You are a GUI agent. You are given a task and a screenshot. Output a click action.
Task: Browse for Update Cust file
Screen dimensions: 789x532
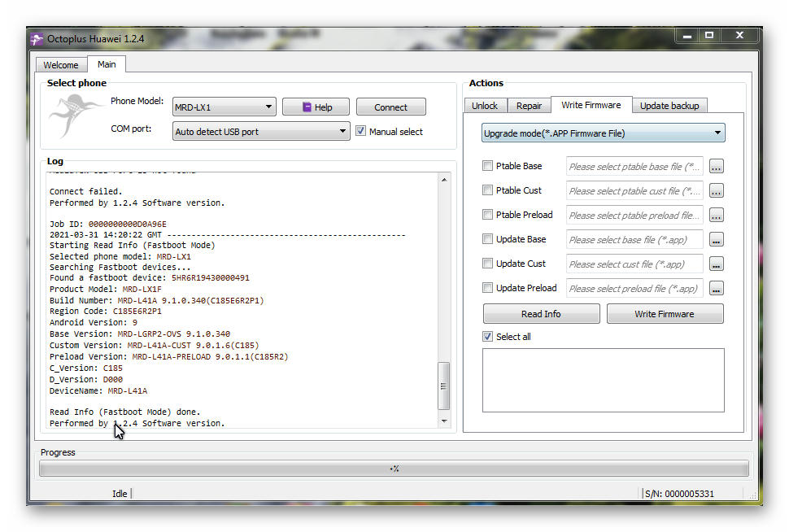pyautogui.click(x=716, y=264)
